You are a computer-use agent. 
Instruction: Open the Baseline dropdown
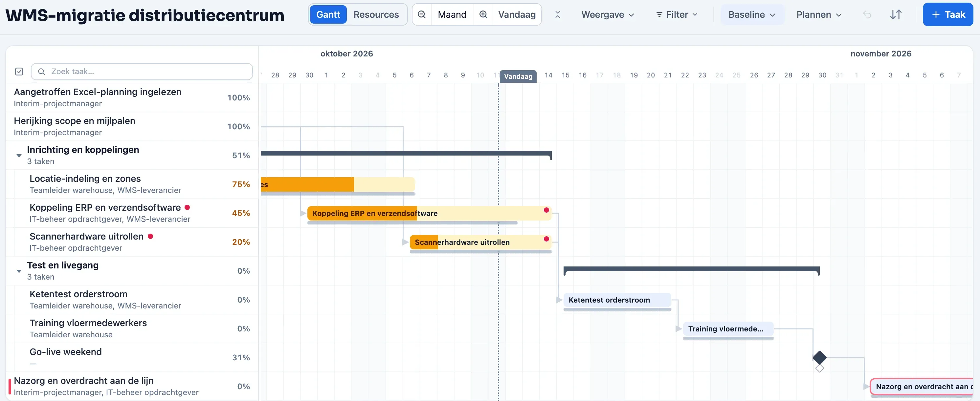(752, 14)
